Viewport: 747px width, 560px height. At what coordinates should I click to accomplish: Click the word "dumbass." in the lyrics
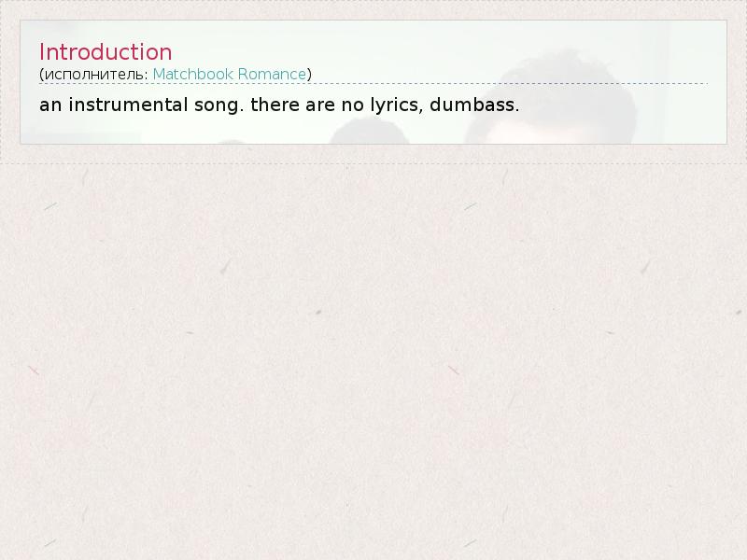[474, 105]
